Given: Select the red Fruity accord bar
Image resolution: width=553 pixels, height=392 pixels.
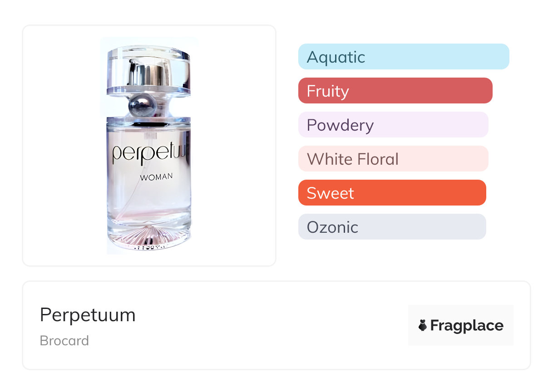Looking at the screenshot, I should [395, 91].
